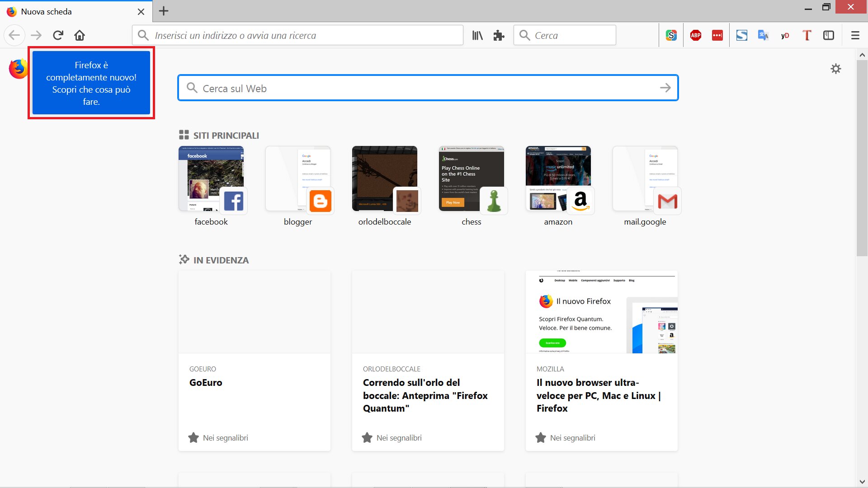868x488 pixels.
Task: Open the Library bookmarks icon
Action: pos(477,35)
